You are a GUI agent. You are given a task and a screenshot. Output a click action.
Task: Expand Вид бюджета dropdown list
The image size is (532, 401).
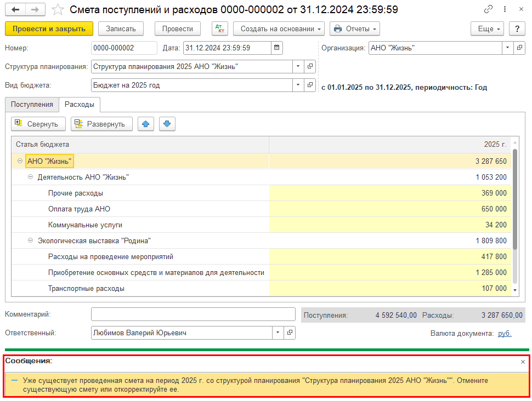pyautogui.click(x=298, y=85)
